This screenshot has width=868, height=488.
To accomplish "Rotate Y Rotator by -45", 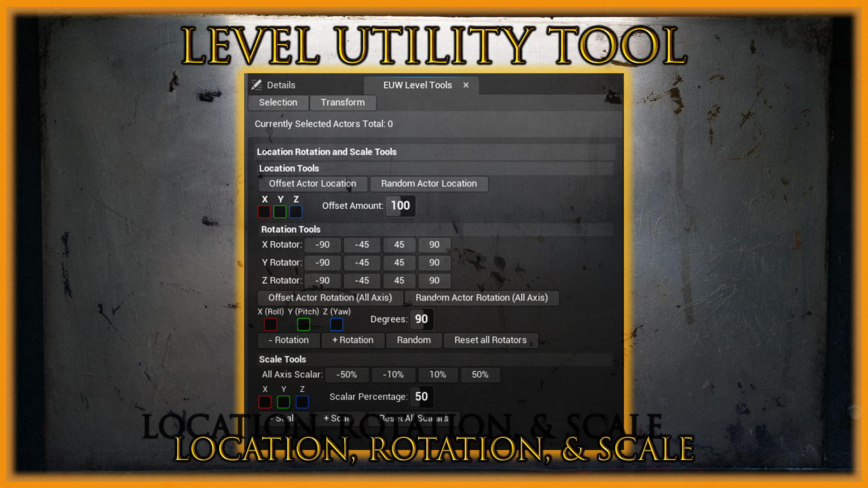I will click(x=362, y=263).
